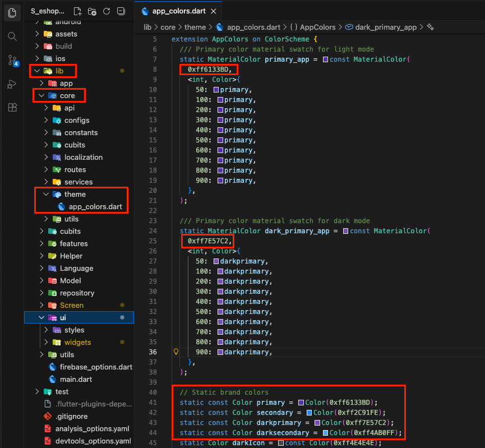
Task: Click the New Folder icon in explorer header
Action: point(92,11)
